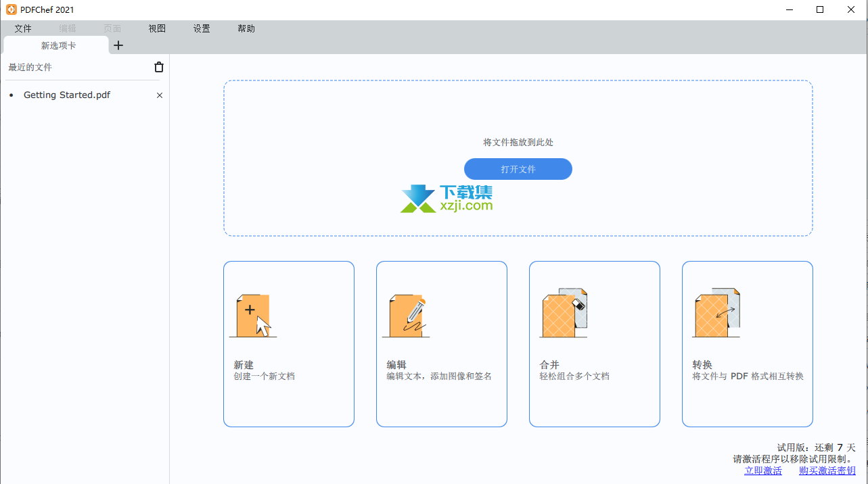The image size is (868, 484).
Task: Click the 创建一个新文档 description
Action: [265, 376]
